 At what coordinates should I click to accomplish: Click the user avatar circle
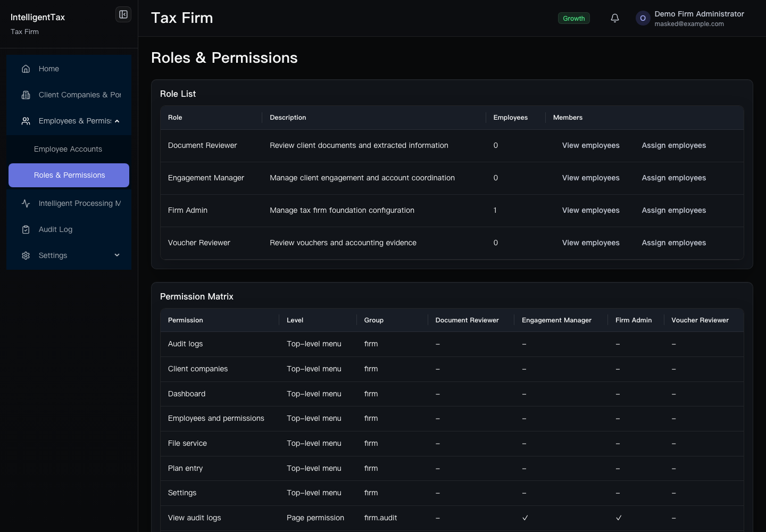[x=643, y=18]
